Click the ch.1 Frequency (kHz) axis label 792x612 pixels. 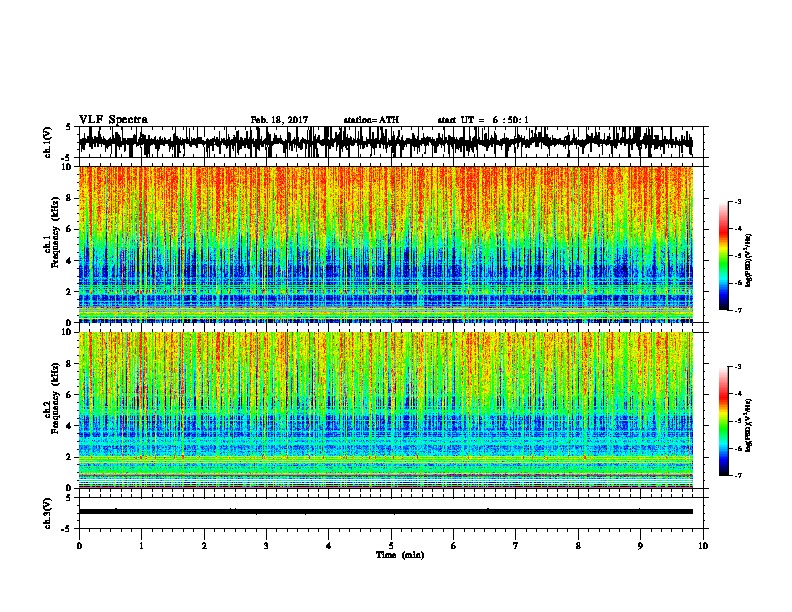[x=51, y=232]
